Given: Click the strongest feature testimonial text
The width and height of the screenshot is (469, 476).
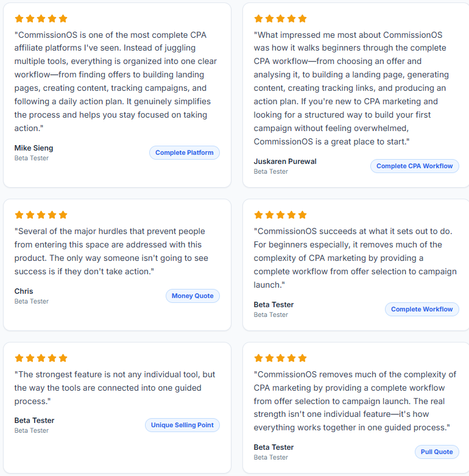Looking at the screenshot, I should [x=115, y=388].
